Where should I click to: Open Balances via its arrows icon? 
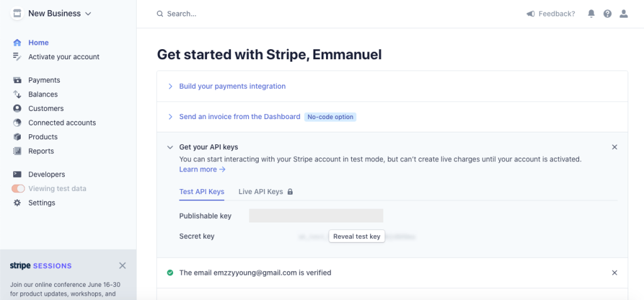pos(17,95)
